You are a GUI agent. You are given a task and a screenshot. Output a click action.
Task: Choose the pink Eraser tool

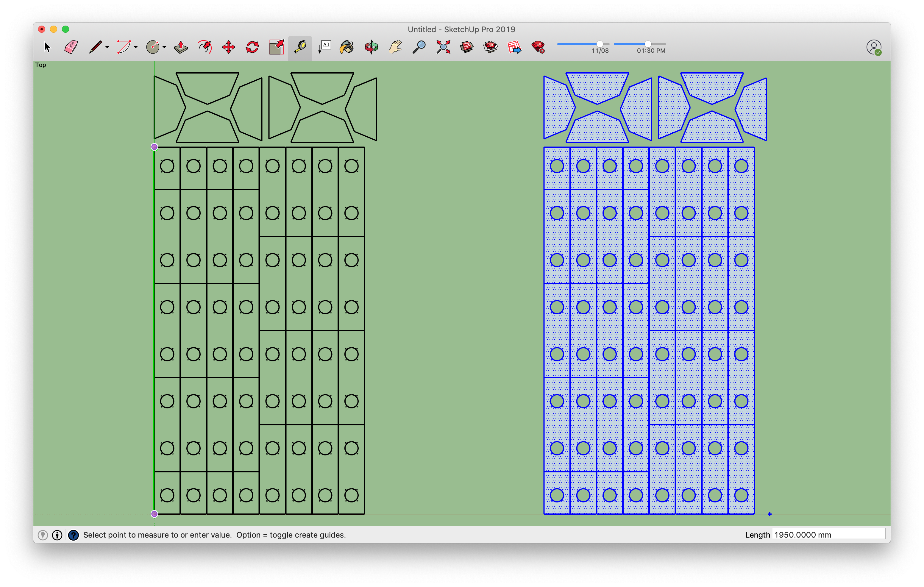(x=71, y=47)
